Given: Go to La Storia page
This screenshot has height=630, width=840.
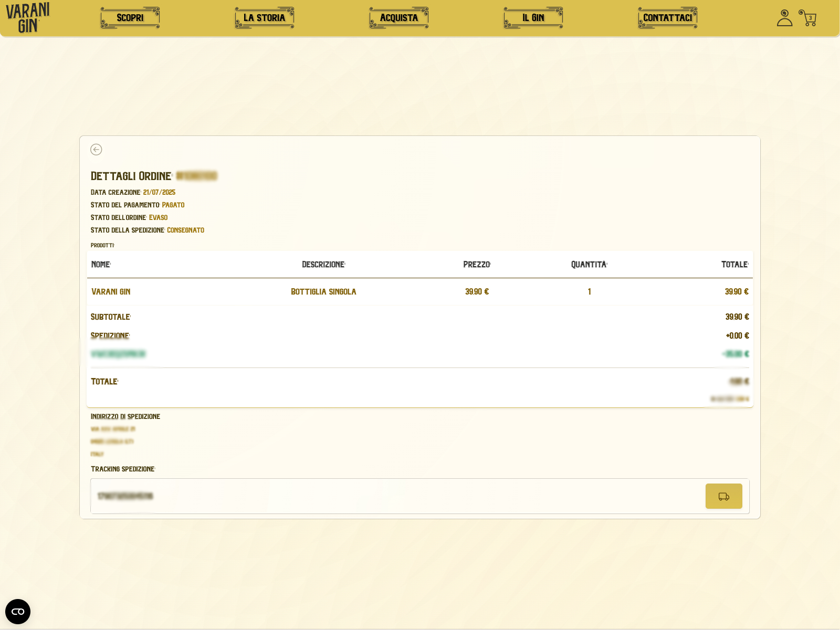Looking at the screenshot, I should pos(265,18).
